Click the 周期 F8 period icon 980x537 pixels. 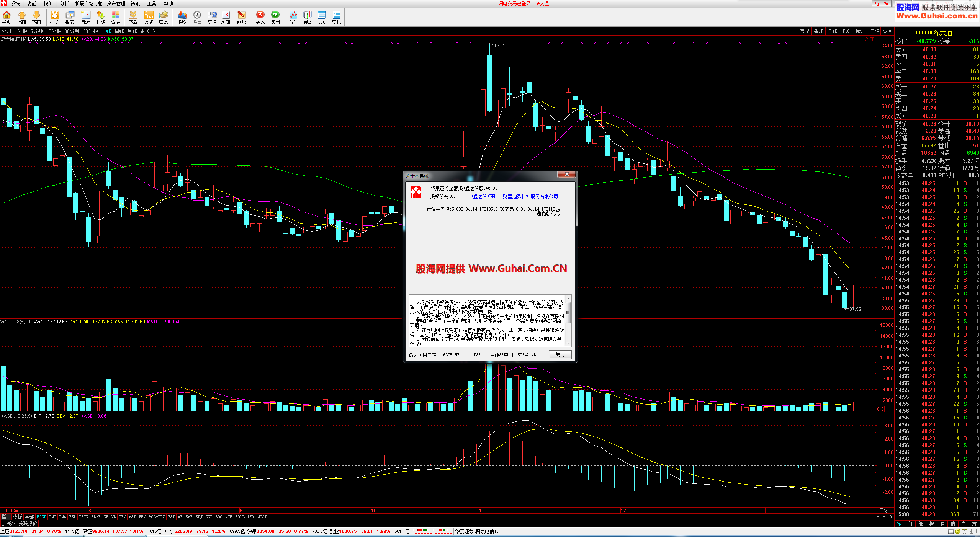coord(226,18)
